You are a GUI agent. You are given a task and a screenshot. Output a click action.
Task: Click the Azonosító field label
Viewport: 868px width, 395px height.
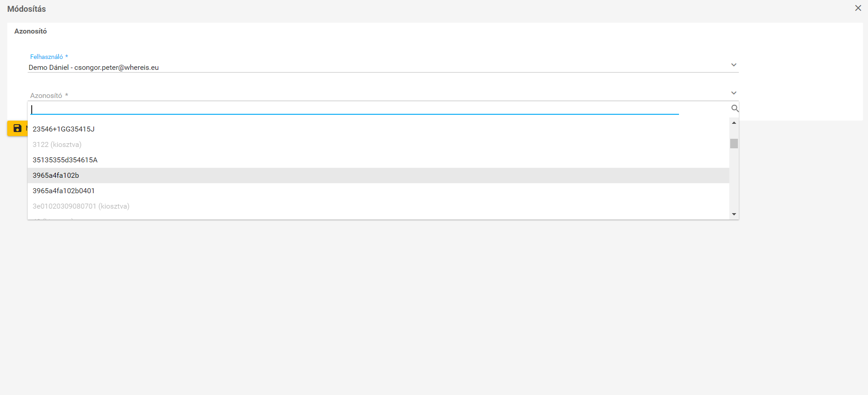pyautogui.click(x=46, y=96)
